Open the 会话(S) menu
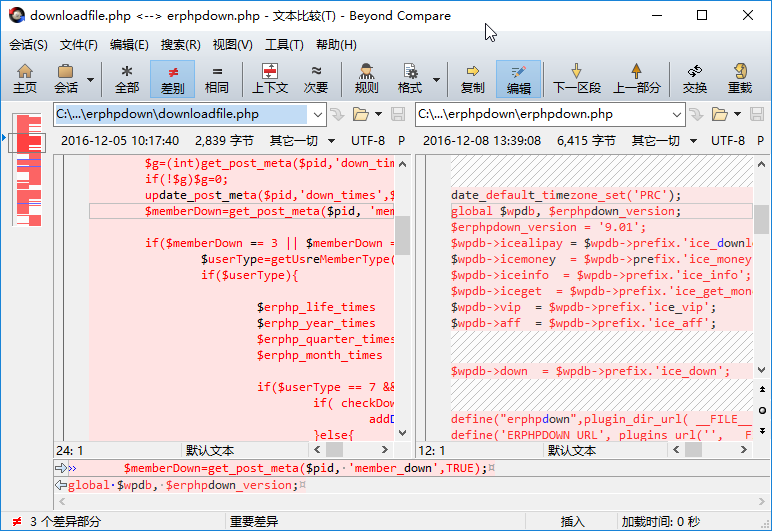This screenshot has width=772, height=531. (x=28, y=45)
